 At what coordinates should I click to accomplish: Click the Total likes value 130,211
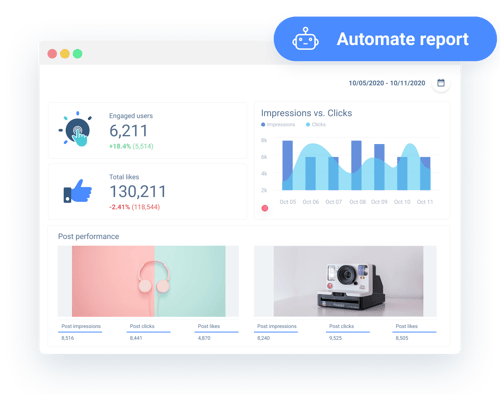(138, 192)
